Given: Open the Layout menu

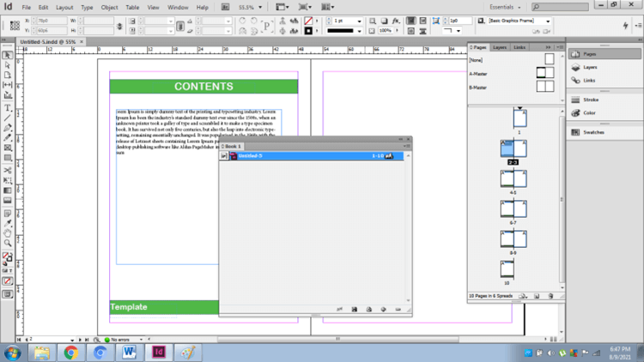Looking at the screenshot, I should coord(64,7).
